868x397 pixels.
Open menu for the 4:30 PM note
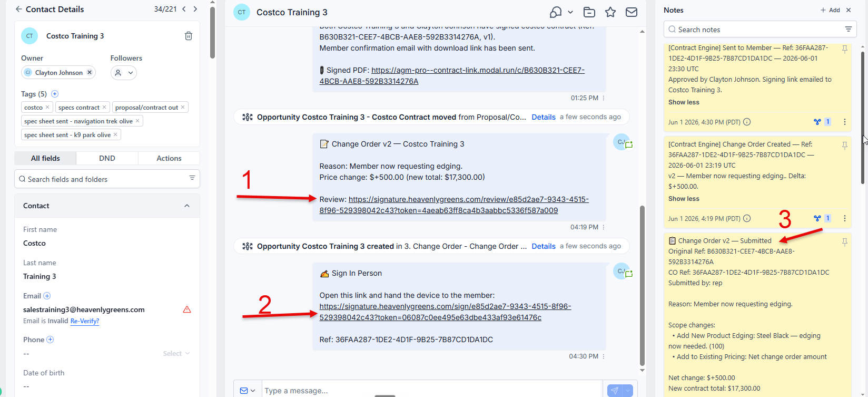click(x=845, y=122)
